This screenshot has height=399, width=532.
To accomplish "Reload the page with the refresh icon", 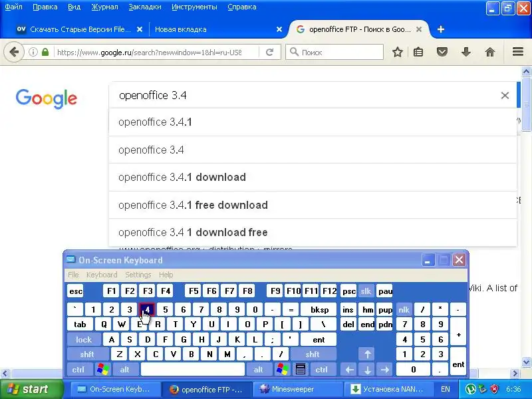I will pyautogui.click(x=270, y=52).
